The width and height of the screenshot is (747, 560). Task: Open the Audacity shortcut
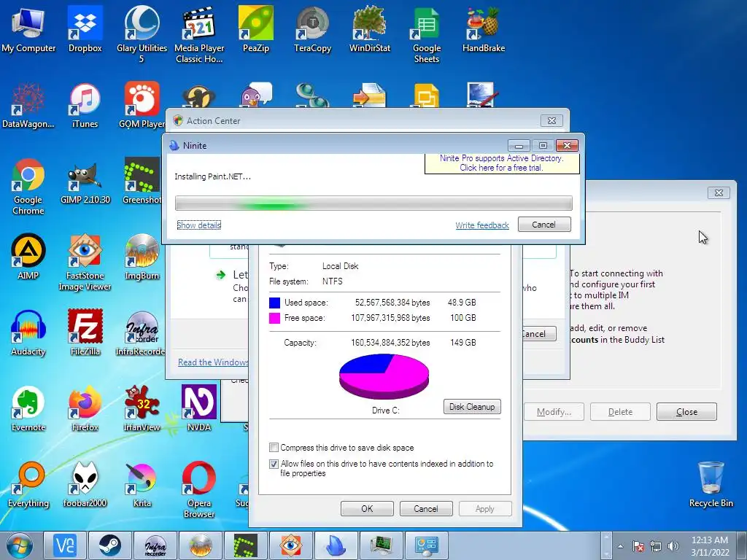pos(28,332)
